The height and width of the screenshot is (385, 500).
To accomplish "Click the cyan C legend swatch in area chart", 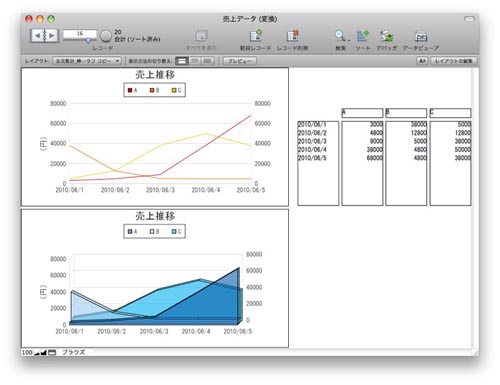I will coord(174,231).
